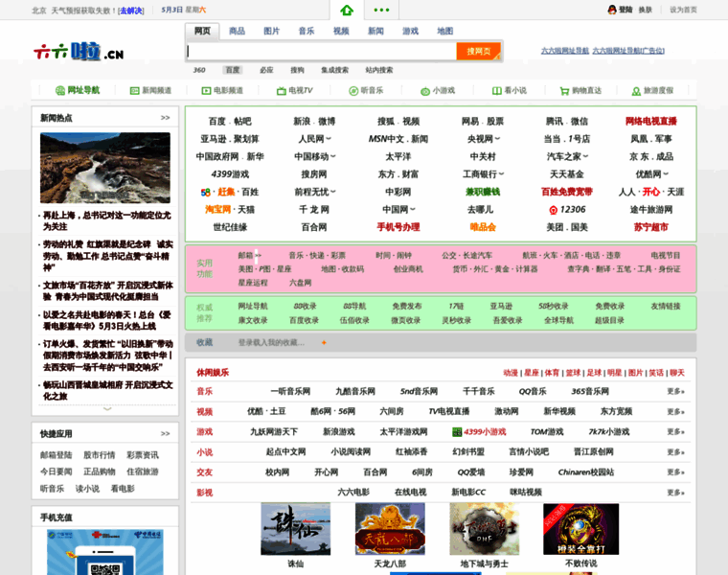Click inside the main search input field
Screen dimensions: 728x575
[x=321, y=51]
